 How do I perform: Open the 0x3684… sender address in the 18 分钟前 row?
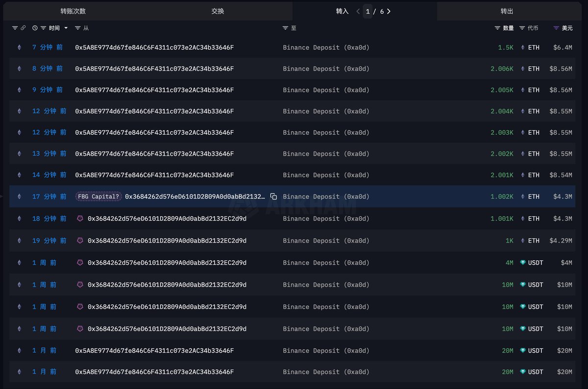(x=167, y=219)
